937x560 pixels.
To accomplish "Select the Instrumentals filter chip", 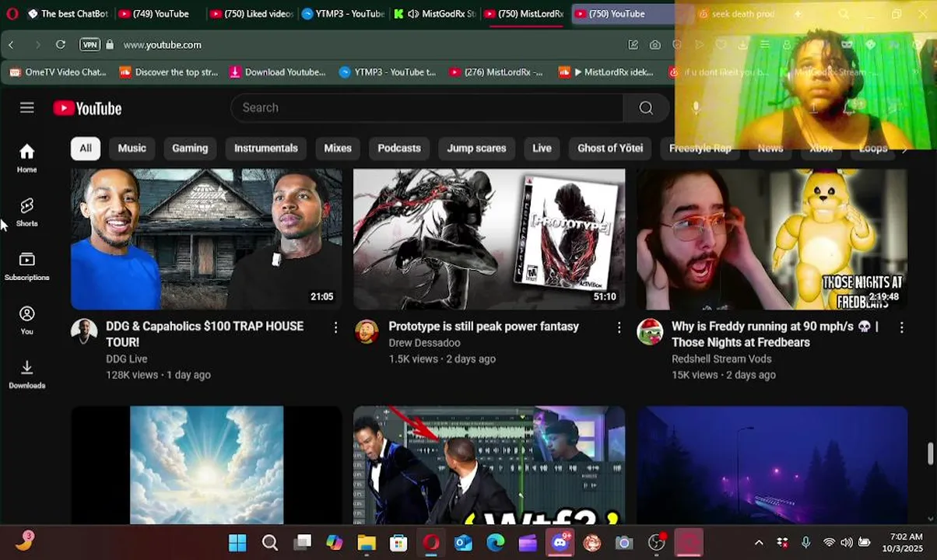I will (266, 148).
